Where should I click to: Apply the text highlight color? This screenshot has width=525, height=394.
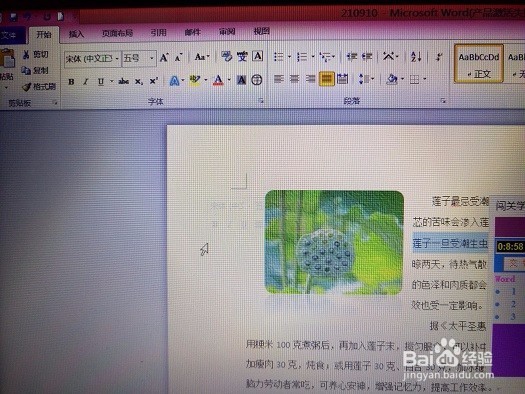(x=195, y=80)
